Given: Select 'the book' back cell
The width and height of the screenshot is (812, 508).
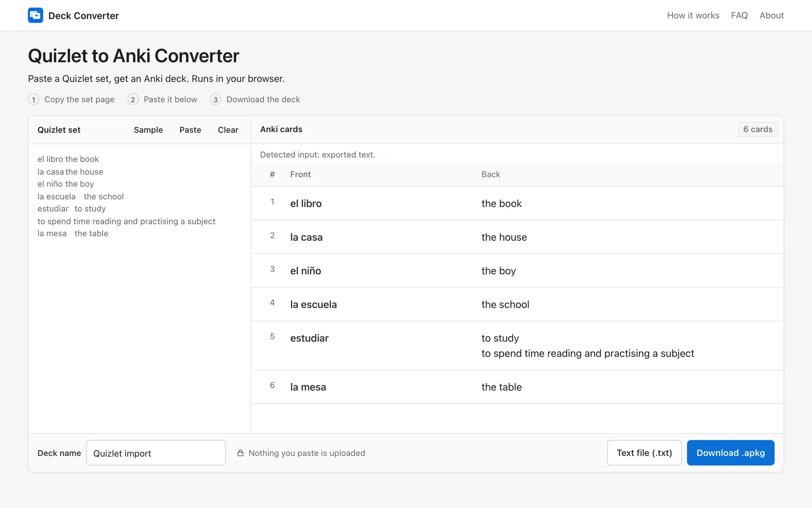Looking at the screenshot, I should [501, 204].
